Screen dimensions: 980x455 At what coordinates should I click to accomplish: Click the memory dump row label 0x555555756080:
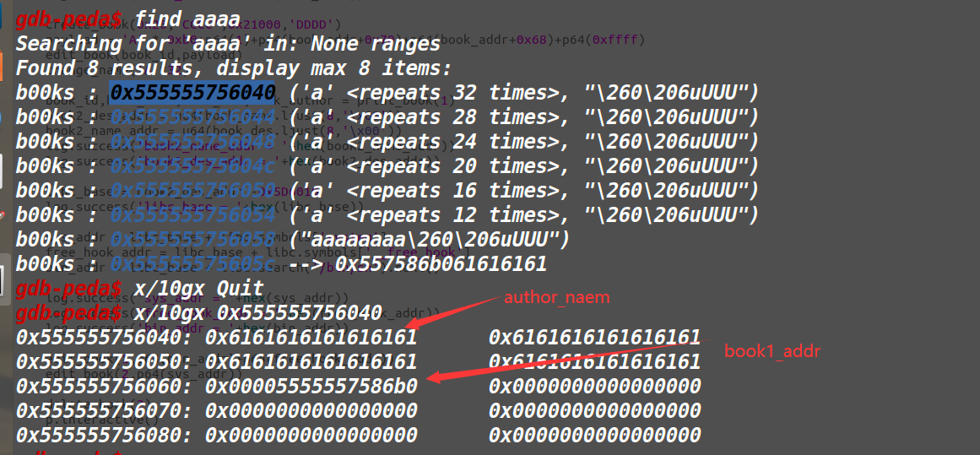pos(104,435)
